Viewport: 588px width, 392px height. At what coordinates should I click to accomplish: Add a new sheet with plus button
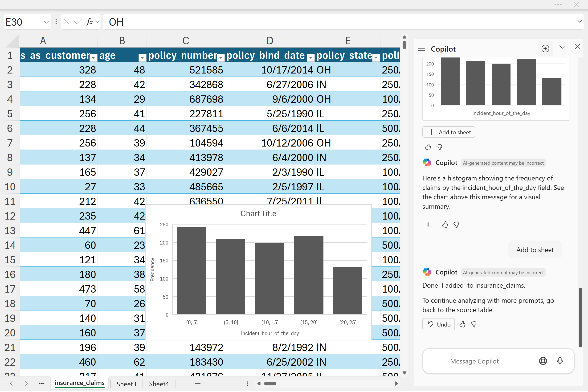[x=198, y=384]
